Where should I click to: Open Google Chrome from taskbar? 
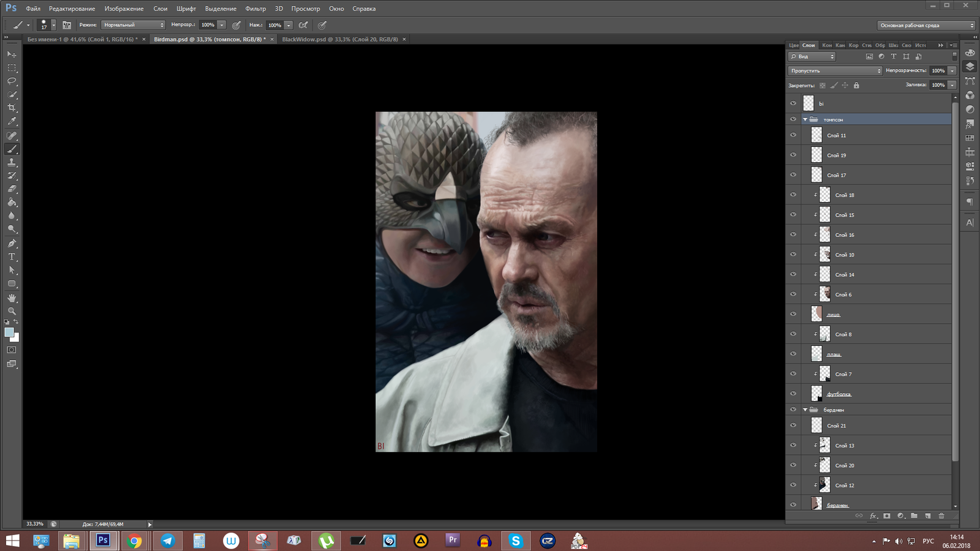(135, 541)
